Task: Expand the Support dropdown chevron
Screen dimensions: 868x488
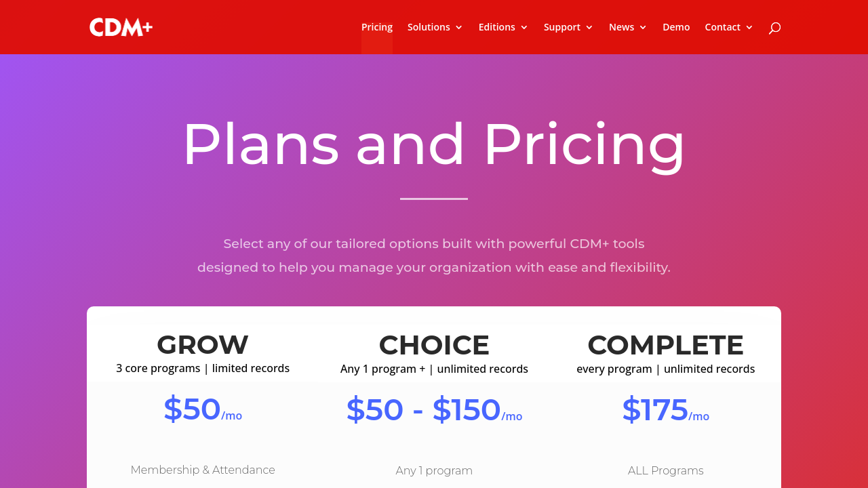Action: click(589, 28)
